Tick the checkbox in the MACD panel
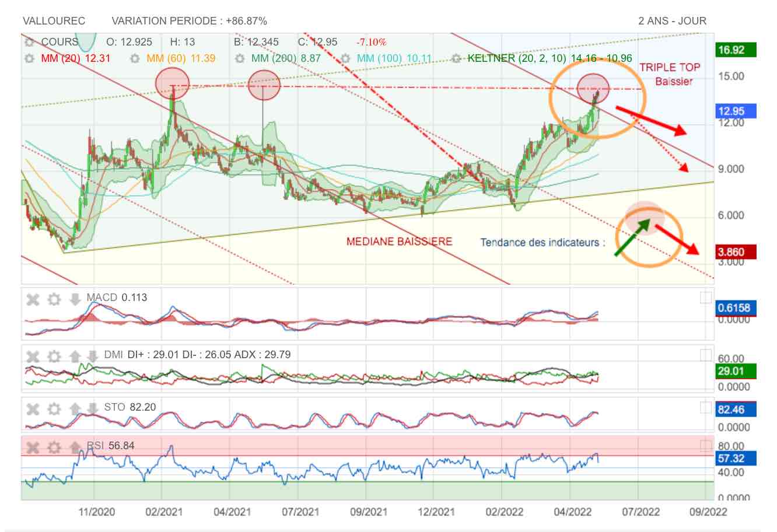The width and height of the screenshot is (777, 532). click(x=706, y=298)
